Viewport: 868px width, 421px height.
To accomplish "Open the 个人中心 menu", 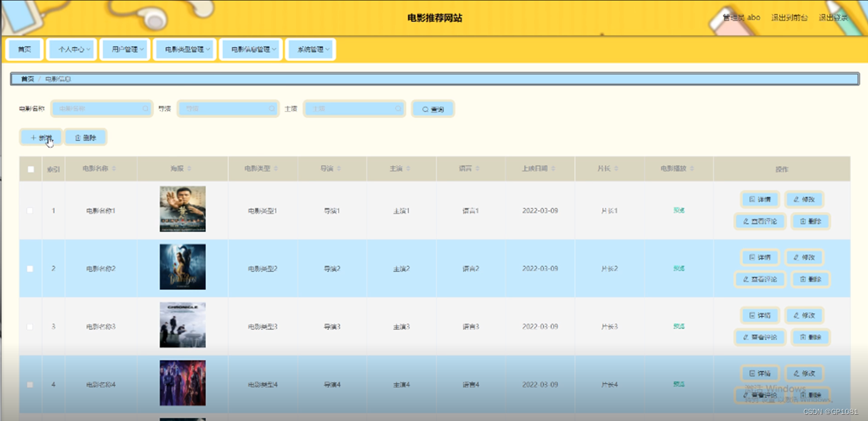I will pos(71,49).
